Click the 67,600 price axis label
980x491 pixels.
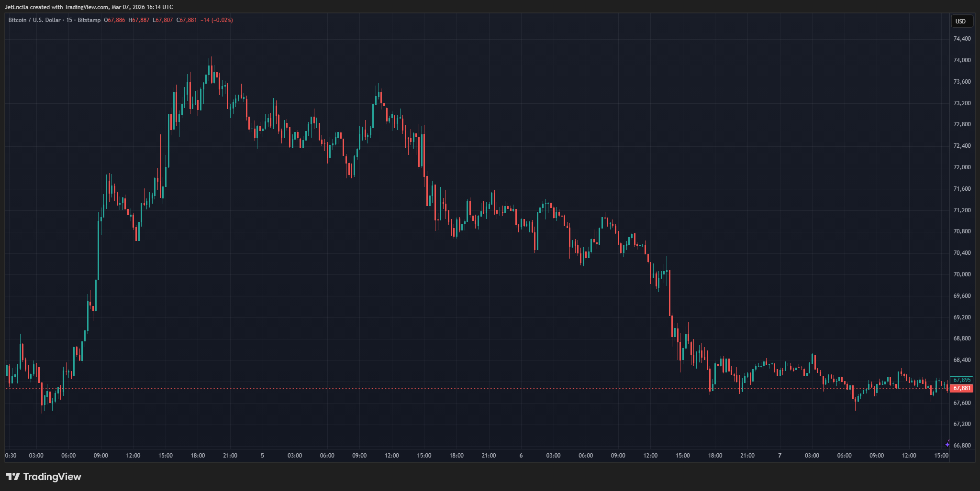pos(962,403)
